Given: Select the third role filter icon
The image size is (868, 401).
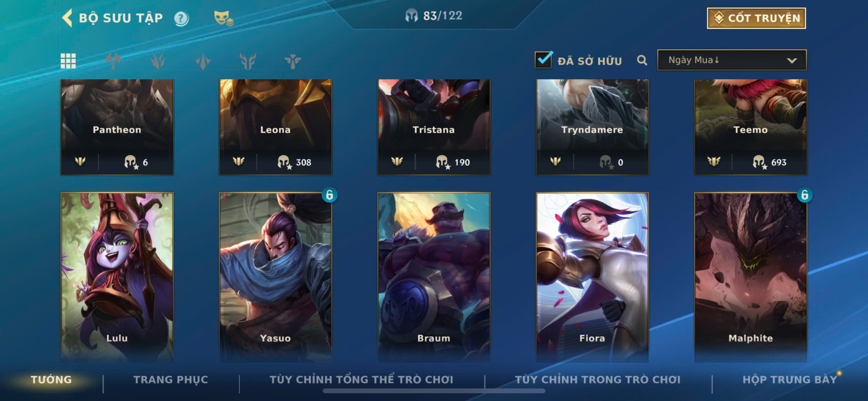Looking at the screenshot, I should pyautogui.click(x=203, y=61).
